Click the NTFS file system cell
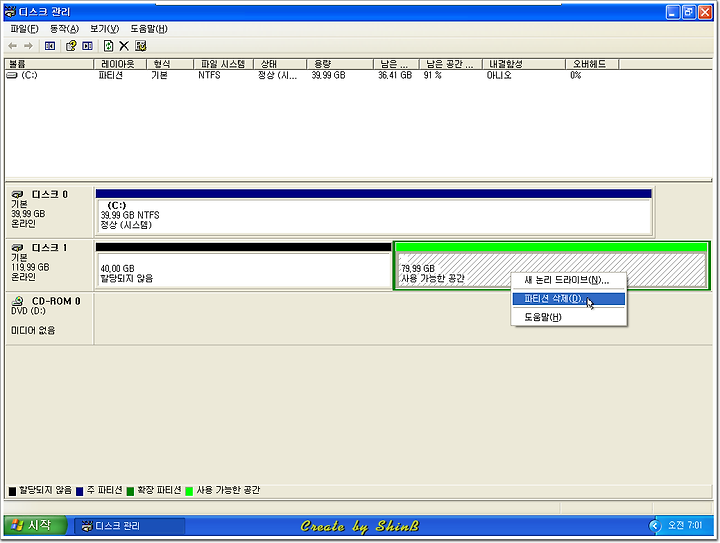The height and width of the screenshot is (543, 720). 209,75
